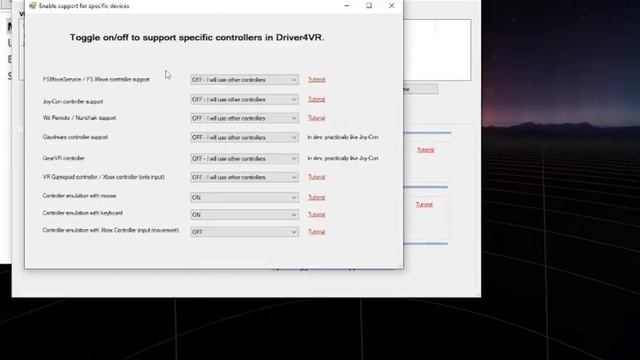Change the Controller emulation with keyboard dropdown
The image size is (640, 360).
coord(244,214)
